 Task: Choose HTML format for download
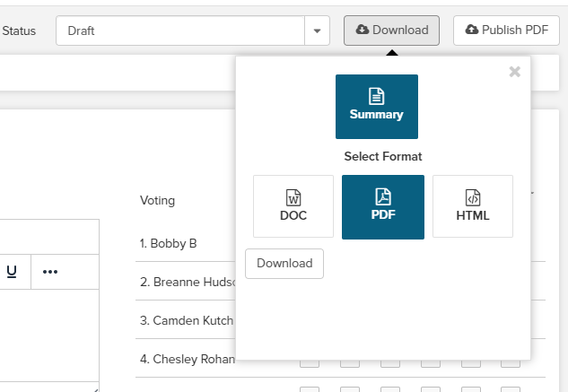pyautogui.click(x=473, y=206)
